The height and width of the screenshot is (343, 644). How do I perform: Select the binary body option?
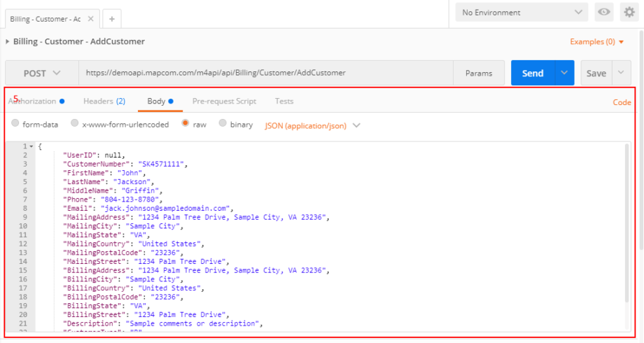click(x=223, y=124)
